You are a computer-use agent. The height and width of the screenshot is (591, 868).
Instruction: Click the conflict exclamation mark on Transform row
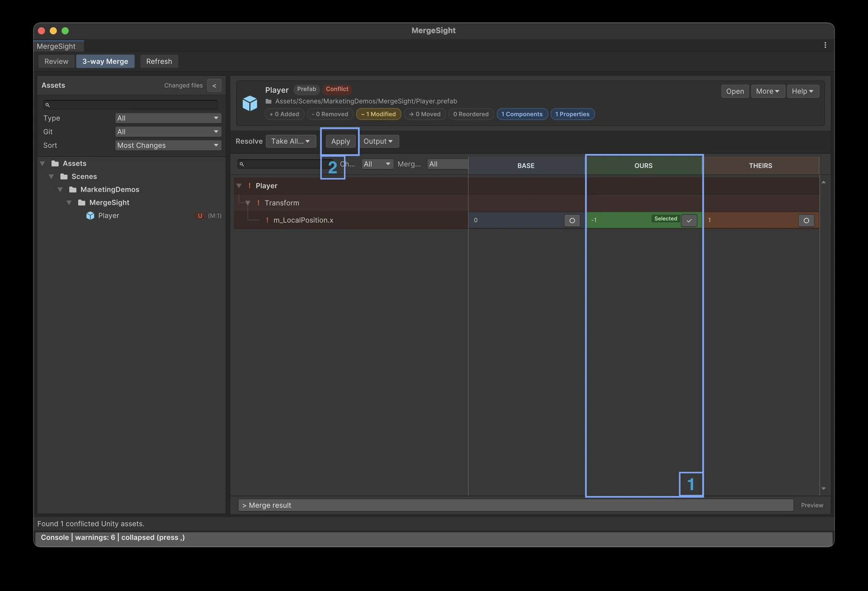point(258,203)
